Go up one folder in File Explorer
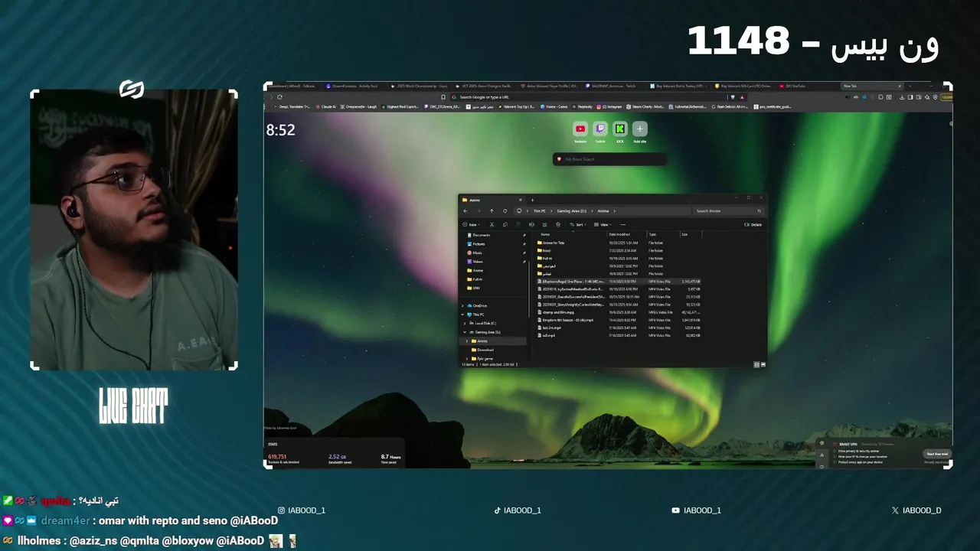The image size is (980, 551). pyautogui.click(x=492, y=210)
